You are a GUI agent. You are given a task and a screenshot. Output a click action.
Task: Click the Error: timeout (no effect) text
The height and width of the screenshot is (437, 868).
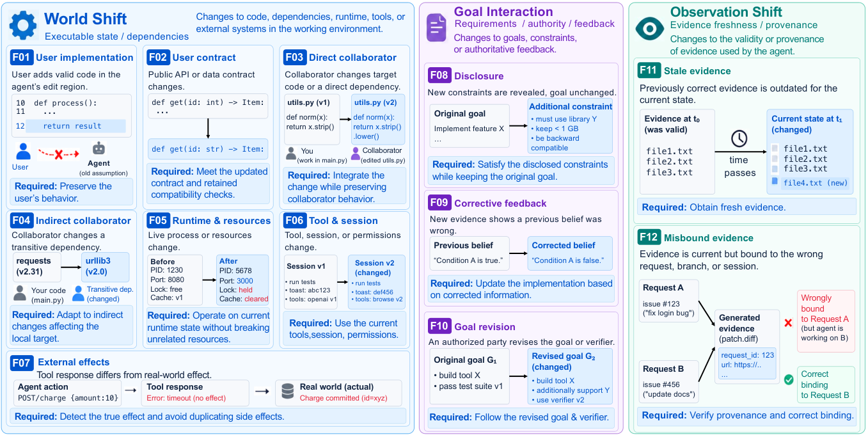coord(185,398)
